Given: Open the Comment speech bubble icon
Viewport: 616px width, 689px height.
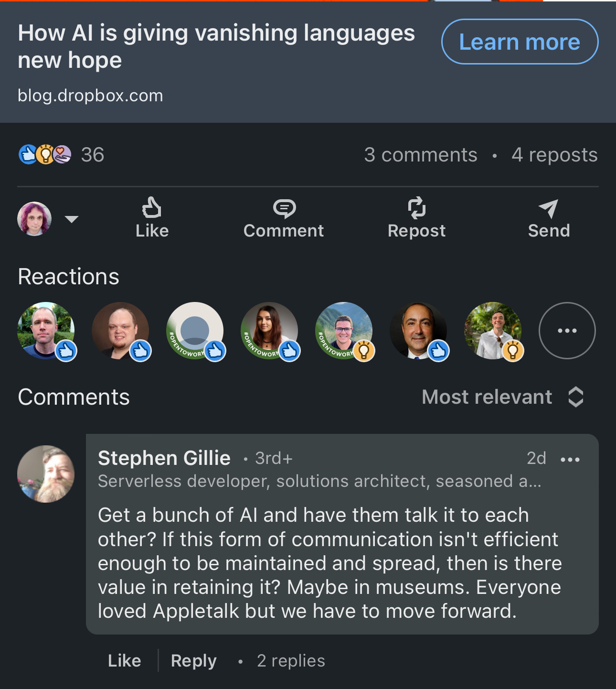Looking at the screenshot, I should [x=284, y=208].
